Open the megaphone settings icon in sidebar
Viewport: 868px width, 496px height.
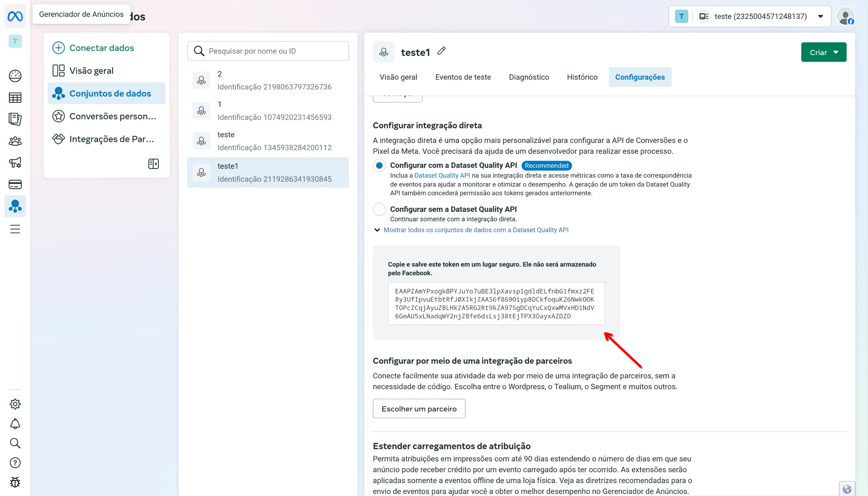tap(15, 163)
